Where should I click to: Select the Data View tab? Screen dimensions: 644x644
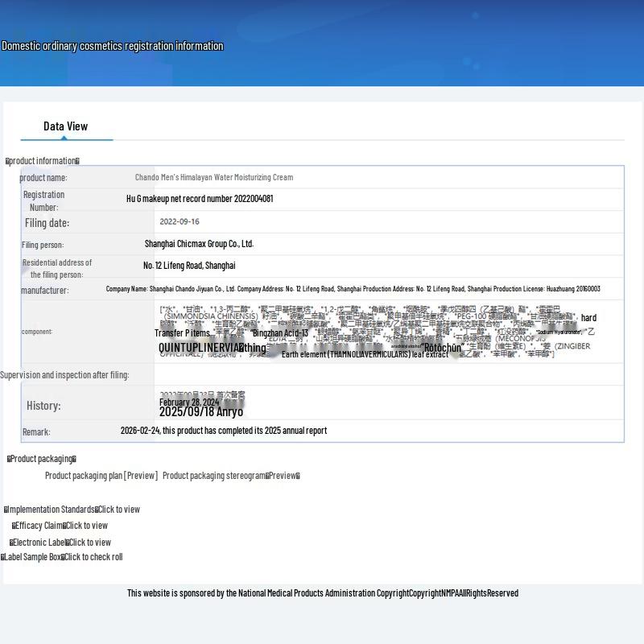click(66, 126)
